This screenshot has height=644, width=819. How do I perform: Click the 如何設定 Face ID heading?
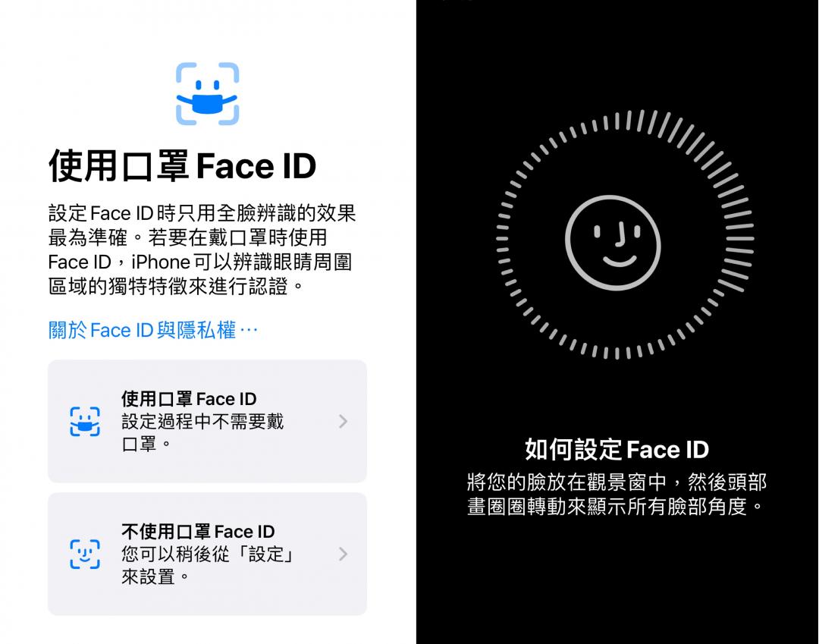(617, 450)
